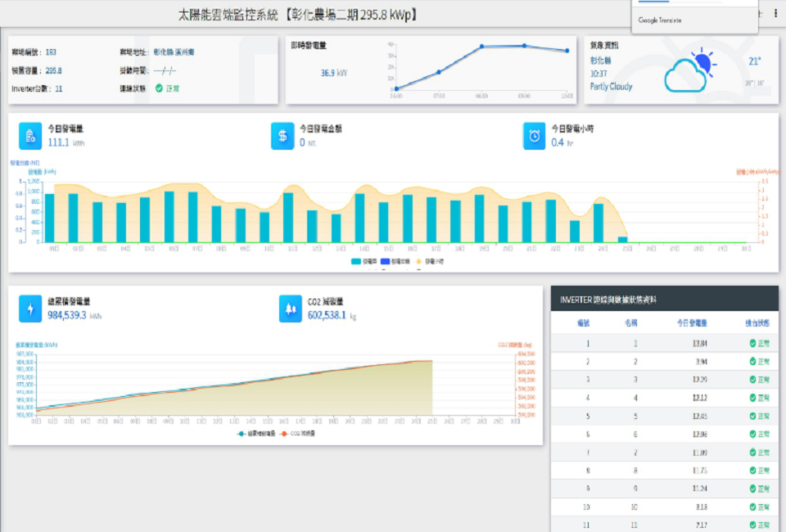Click the today's power generation battery icon
The width and height of the screenshot is (786, 532).
(30, 136)
